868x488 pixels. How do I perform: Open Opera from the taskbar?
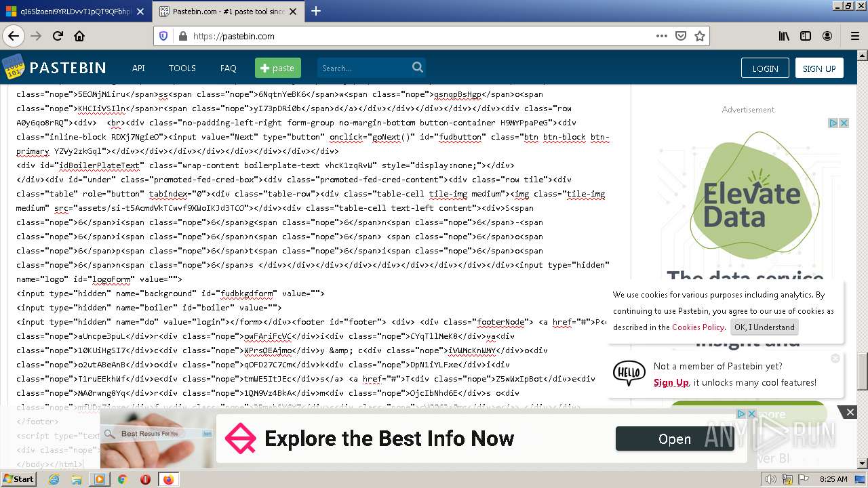pos(145,479)
